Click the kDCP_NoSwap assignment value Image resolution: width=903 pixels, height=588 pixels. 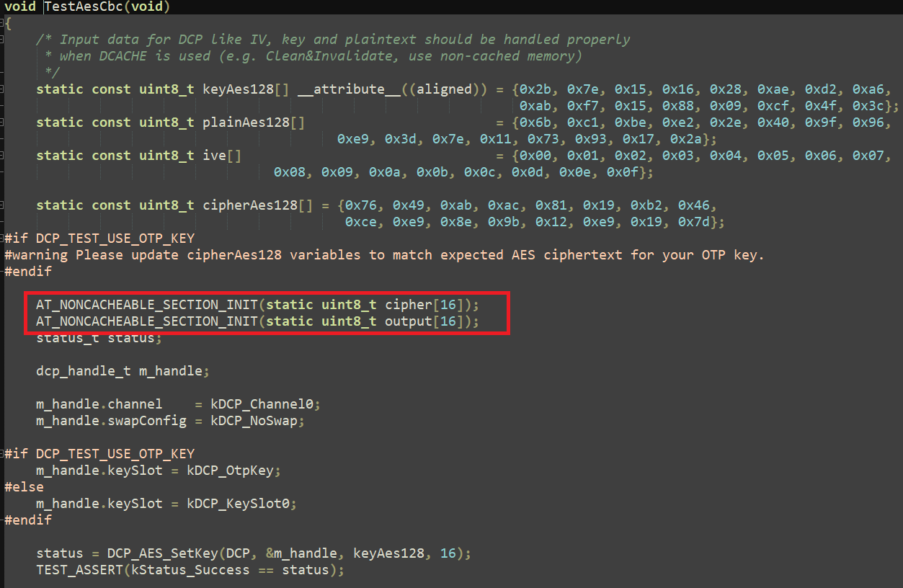coord(257,420)
